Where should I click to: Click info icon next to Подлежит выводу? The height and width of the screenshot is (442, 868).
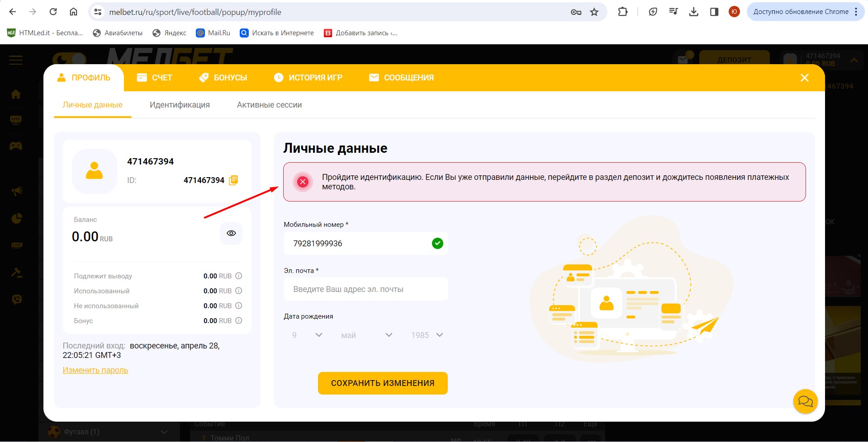(239, 276)
